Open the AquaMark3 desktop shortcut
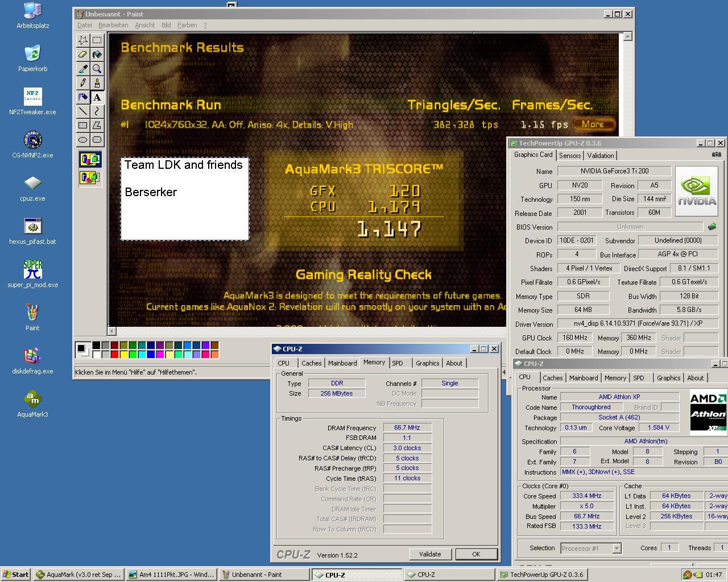Viewport: 728px width, 582px height. 32,404
